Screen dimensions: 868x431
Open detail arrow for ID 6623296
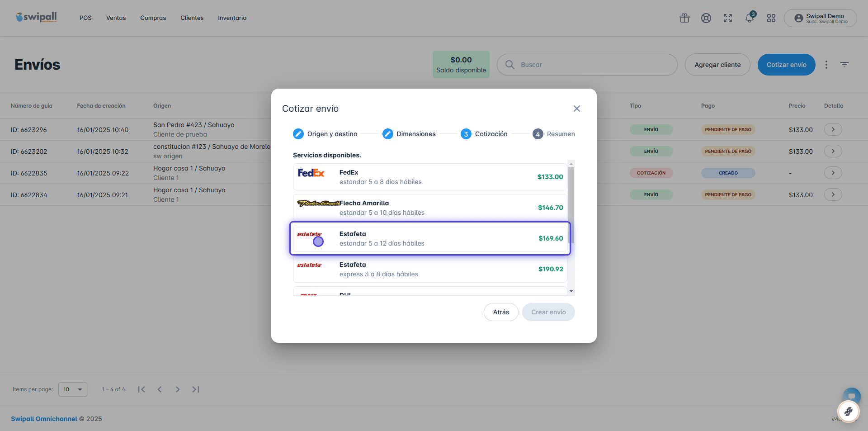[x=833, y=129]
